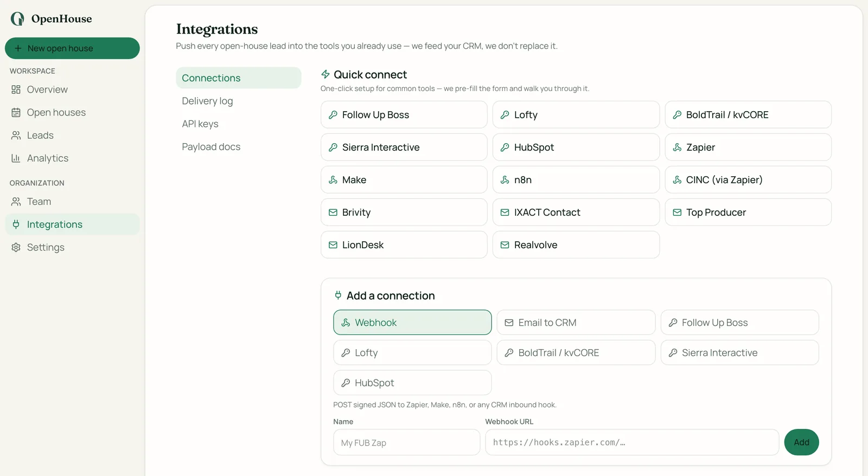This screenshot has height=476, width=868.
Task: Open the Connections tab
Action: click(239, 78)
